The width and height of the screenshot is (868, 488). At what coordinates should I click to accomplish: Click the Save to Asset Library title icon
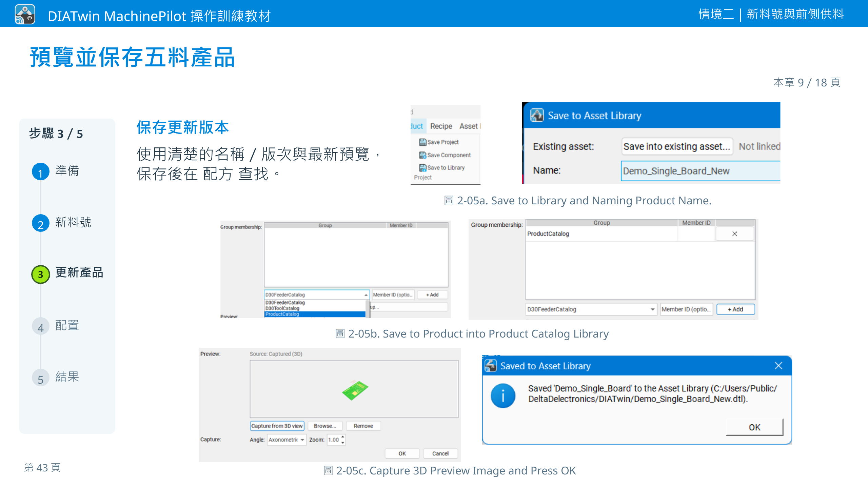537,115
